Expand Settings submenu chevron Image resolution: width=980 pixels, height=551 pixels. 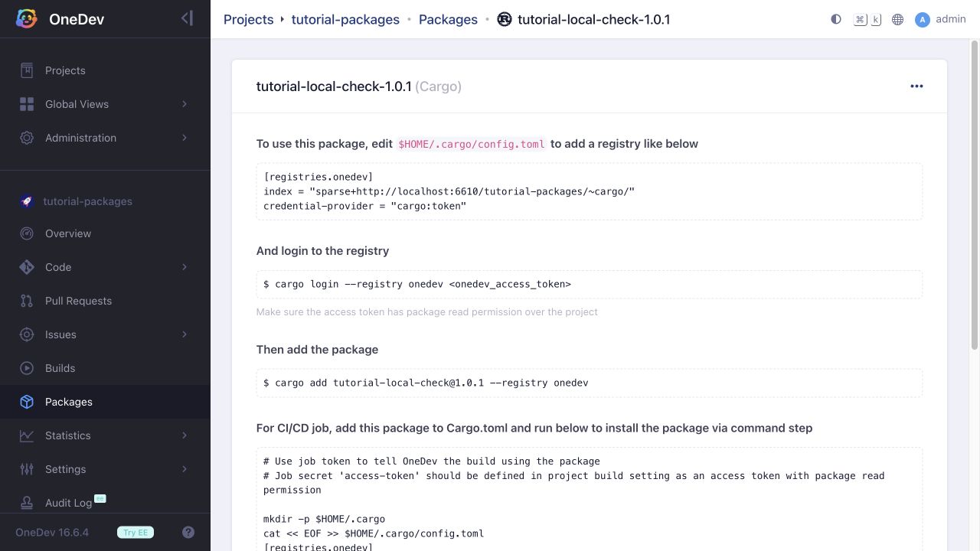point(185,469)
